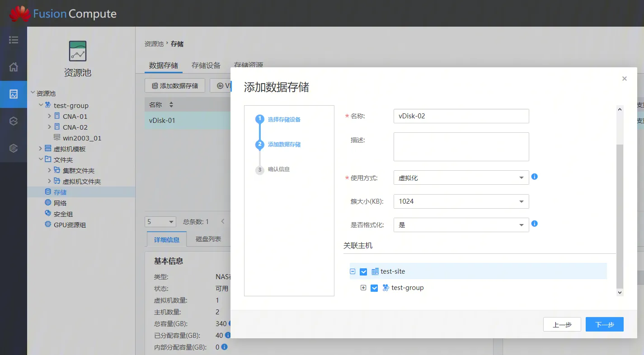Uncheck the test-site checkbox

point(363,272)
